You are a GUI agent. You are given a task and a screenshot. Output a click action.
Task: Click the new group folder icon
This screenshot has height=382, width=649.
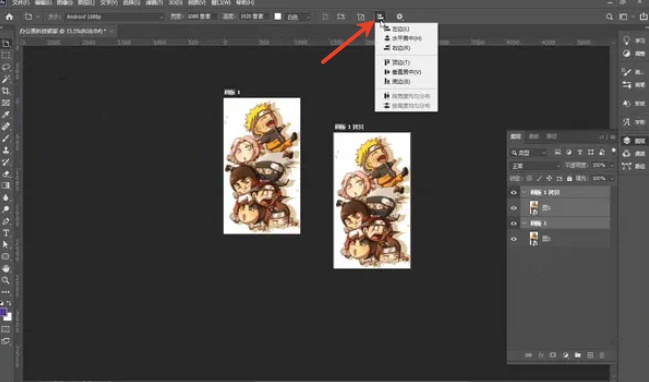coord(578,355)
